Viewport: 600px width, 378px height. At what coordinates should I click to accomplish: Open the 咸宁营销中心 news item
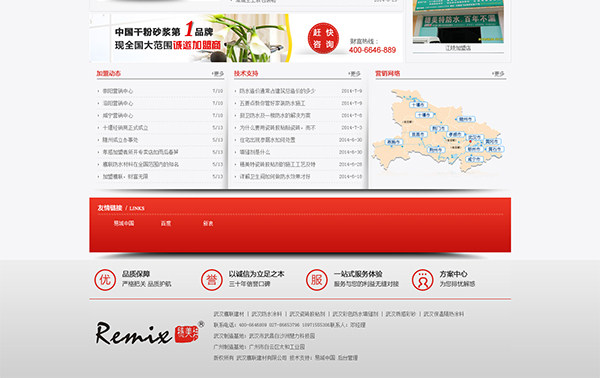coord(118,115)
